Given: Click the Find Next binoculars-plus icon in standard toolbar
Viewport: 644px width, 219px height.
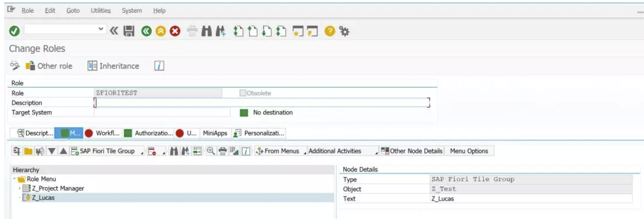Looking at the screenshot, I should point(220,32).
